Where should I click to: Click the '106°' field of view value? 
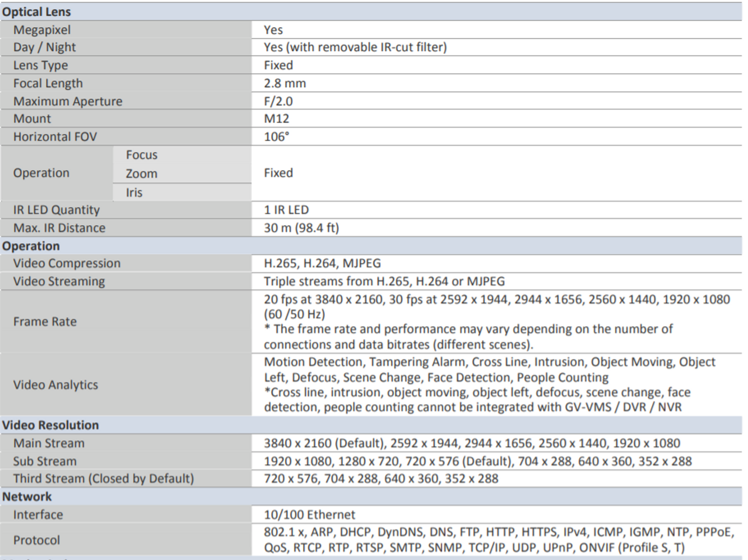(276, 137)
